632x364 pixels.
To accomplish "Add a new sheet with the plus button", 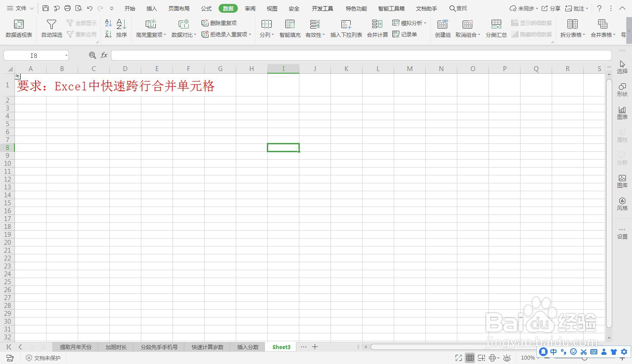I will (x=315, y=347).
